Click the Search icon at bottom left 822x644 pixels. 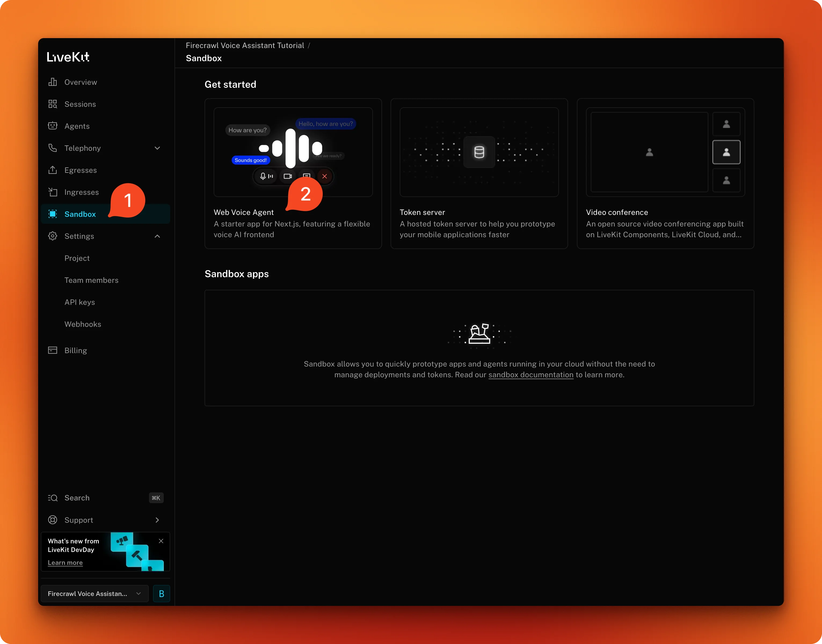53,498
